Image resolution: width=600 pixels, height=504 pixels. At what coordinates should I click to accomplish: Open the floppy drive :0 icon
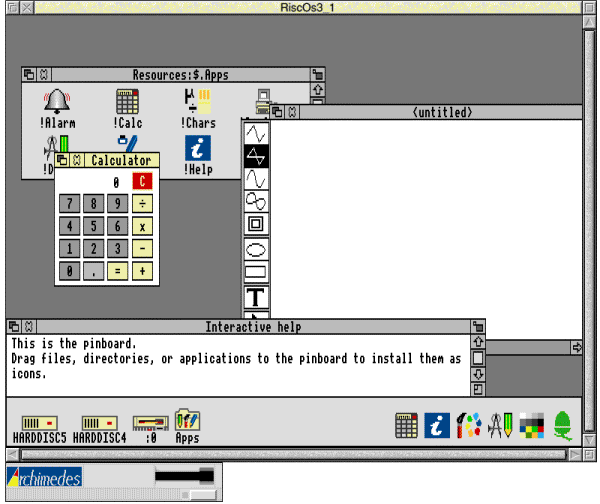150,423
